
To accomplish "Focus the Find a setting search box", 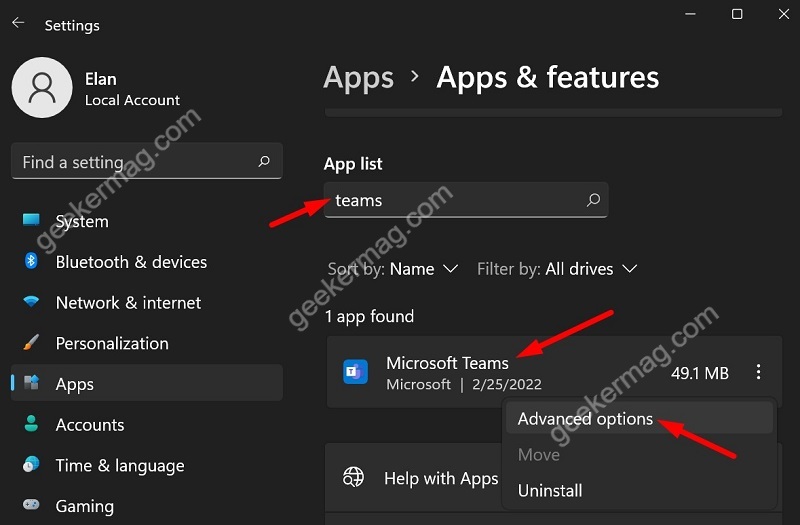I will click(147, 161).
